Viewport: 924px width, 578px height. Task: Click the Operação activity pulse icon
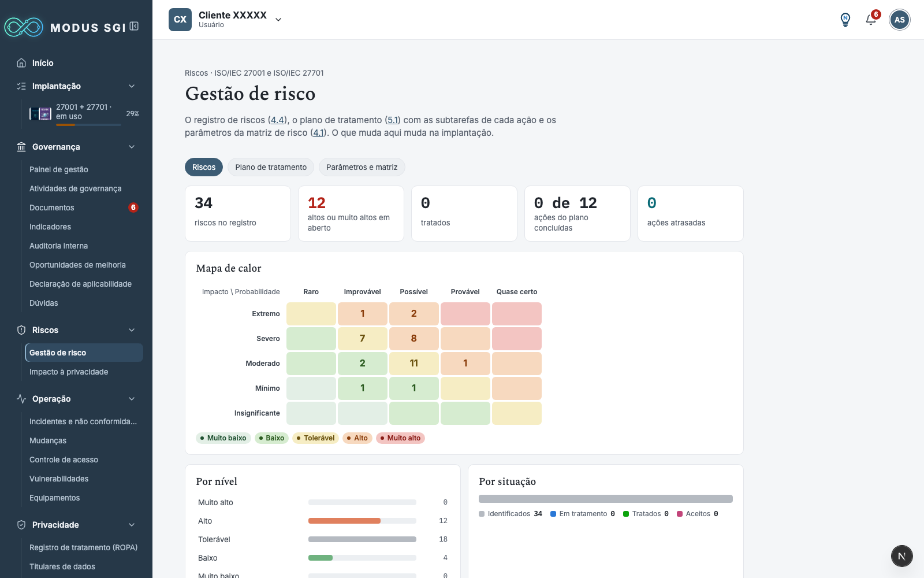click(x=21, y=399)
